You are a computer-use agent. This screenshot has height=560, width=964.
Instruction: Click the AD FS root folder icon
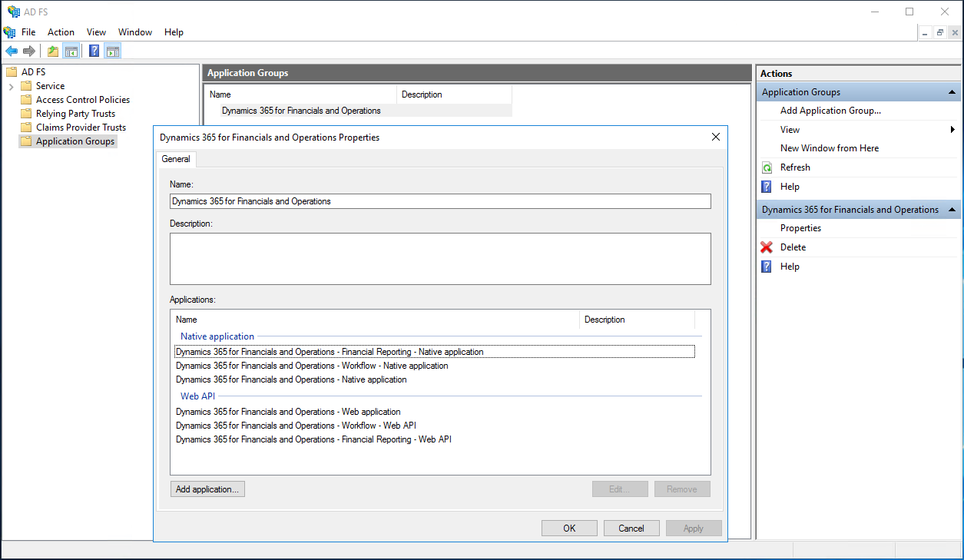click(11, 72)
